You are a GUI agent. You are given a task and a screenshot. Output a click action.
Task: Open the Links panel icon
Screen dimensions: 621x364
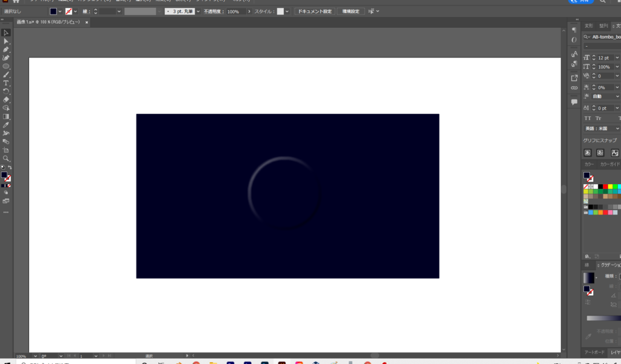[x=574, y=88]
